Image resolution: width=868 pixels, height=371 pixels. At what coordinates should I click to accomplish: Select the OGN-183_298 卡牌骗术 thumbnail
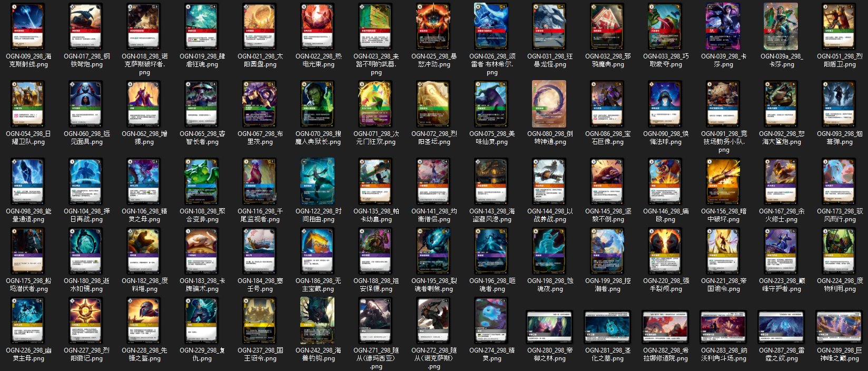click(x=202, y=251)
